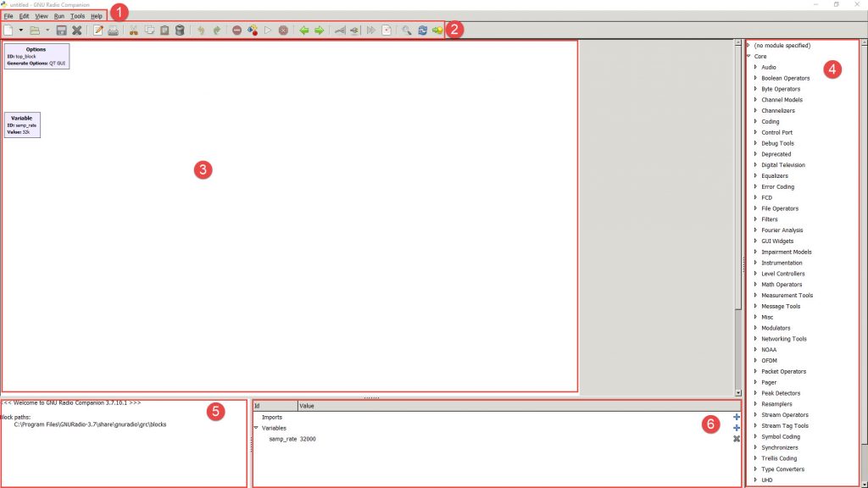Click the red Errors icon in toolbar
Screen dimensions: 868x488
pos(236,30)
